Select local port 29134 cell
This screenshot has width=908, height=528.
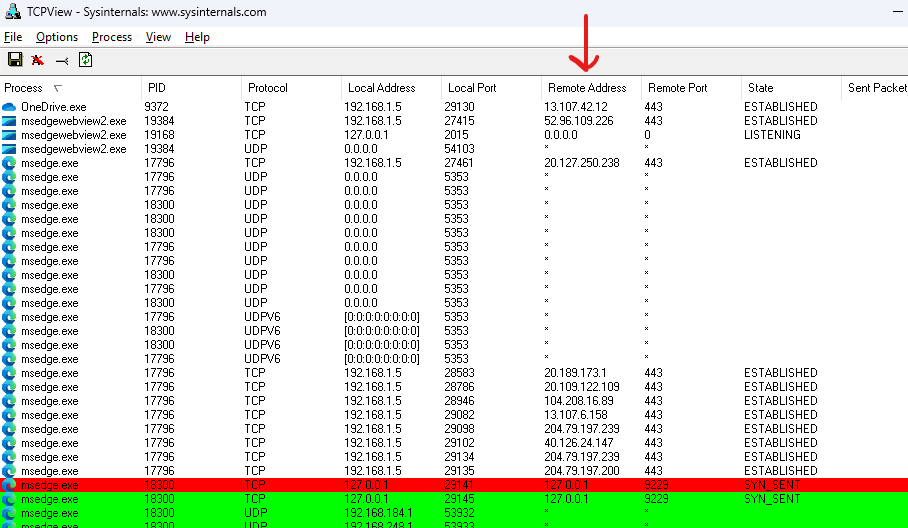click(459, 457)
